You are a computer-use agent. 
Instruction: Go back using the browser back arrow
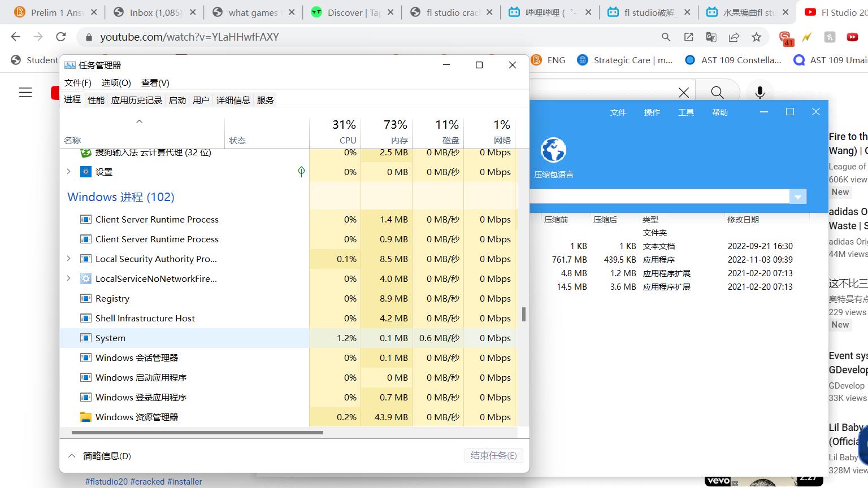(x=15, y=37)
